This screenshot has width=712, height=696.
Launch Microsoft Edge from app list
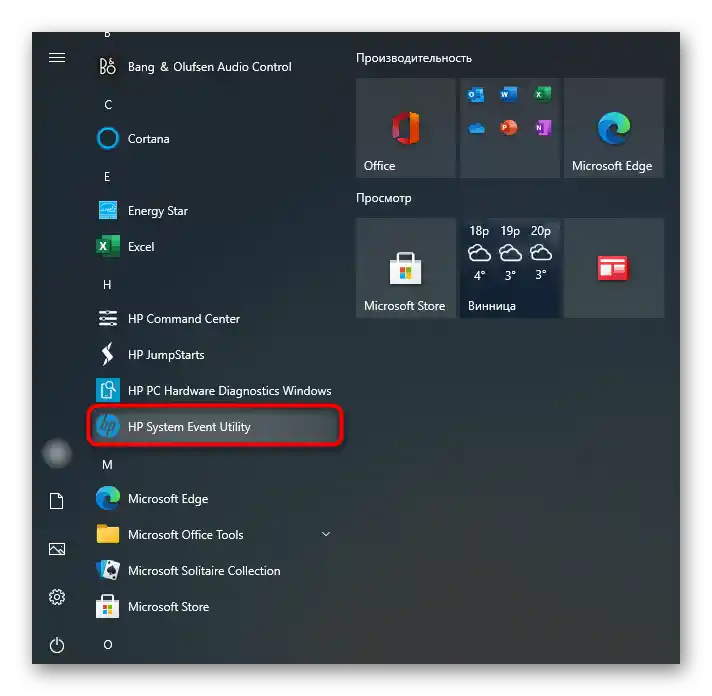(x=213, y=499)
